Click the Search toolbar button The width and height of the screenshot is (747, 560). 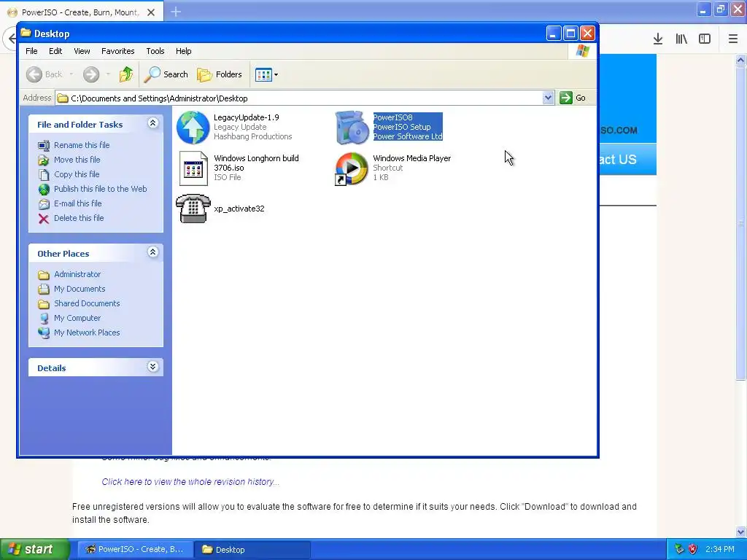tap(166, 74)
